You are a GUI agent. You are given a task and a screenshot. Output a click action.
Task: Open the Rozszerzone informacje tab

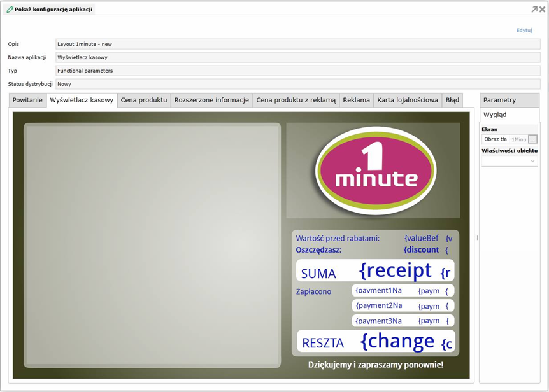[x=211, y=100]
